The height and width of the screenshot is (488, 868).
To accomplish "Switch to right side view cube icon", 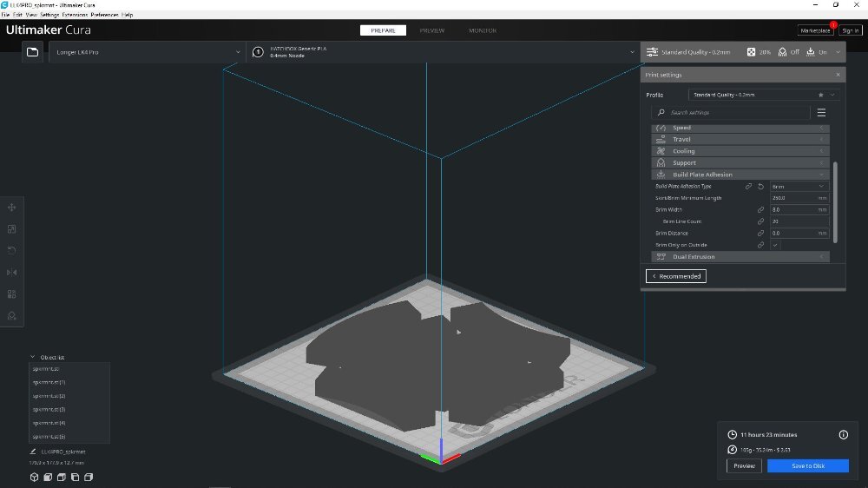I will pyautogui.click(x=89, y=477).
